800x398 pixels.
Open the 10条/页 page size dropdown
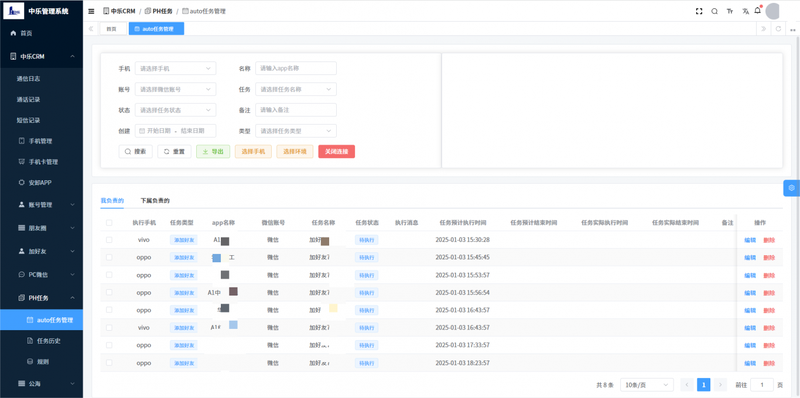pos(647,385)
